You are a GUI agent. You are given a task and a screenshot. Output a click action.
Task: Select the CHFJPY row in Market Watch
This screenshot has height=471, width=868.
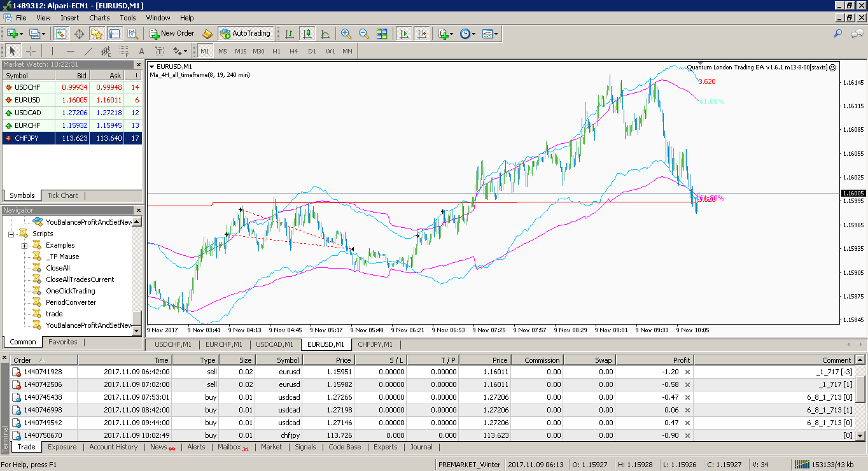(x=72, y=138)
